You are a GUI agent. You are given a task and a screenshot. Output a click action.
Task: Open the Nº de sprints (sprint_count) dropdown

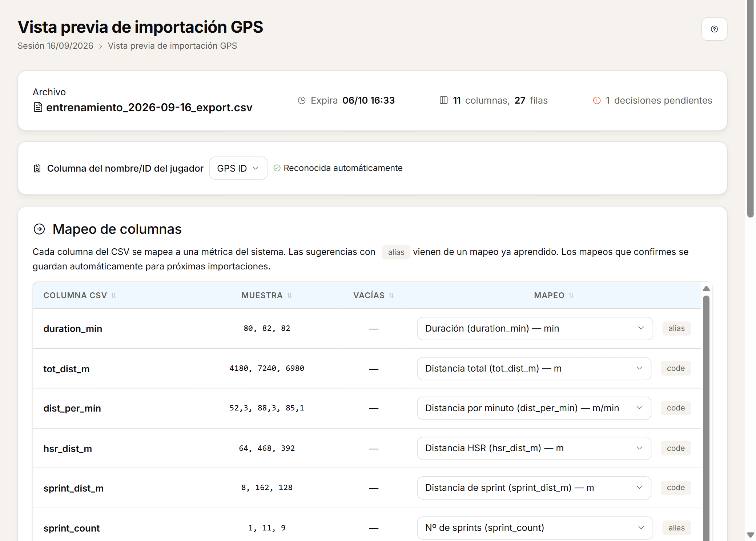[x=535, y=528]
